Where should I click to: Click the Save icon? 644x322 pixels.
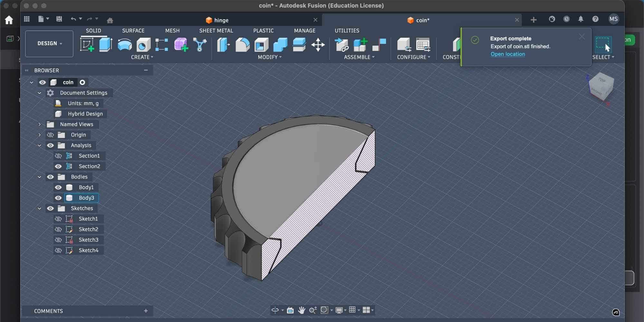point(59,19)
